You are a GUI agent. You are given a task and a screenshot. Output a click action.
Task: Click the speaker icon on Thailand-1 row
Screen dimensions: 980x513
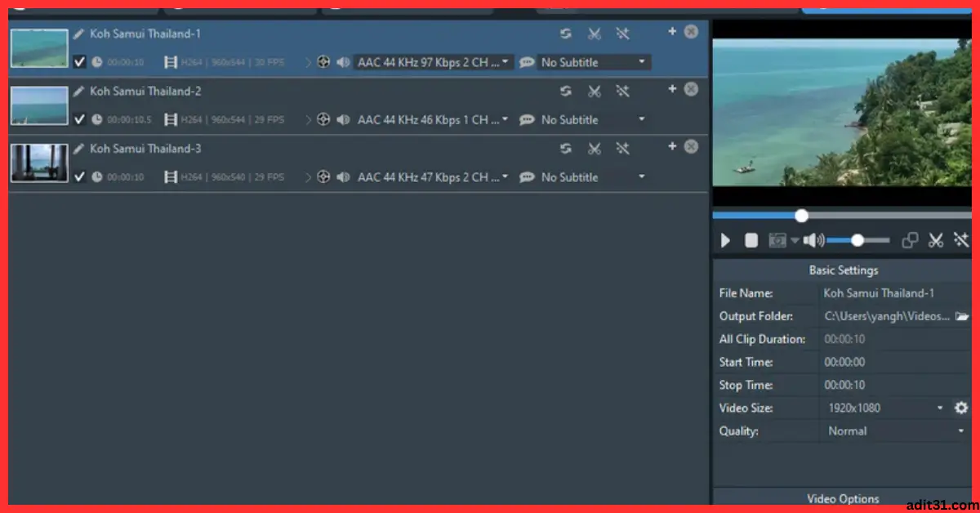tap(343, 62)
